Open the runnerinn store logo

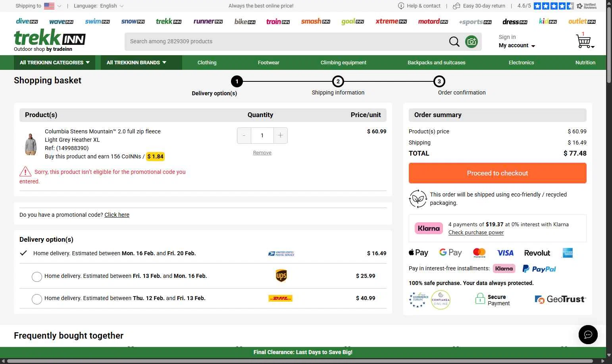208,21
